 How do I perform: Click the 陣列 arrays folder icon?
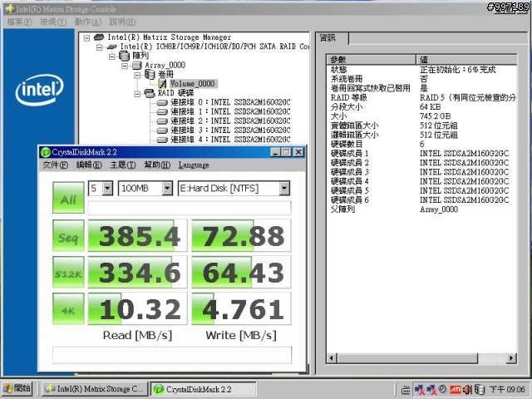[x=124, y=56]
